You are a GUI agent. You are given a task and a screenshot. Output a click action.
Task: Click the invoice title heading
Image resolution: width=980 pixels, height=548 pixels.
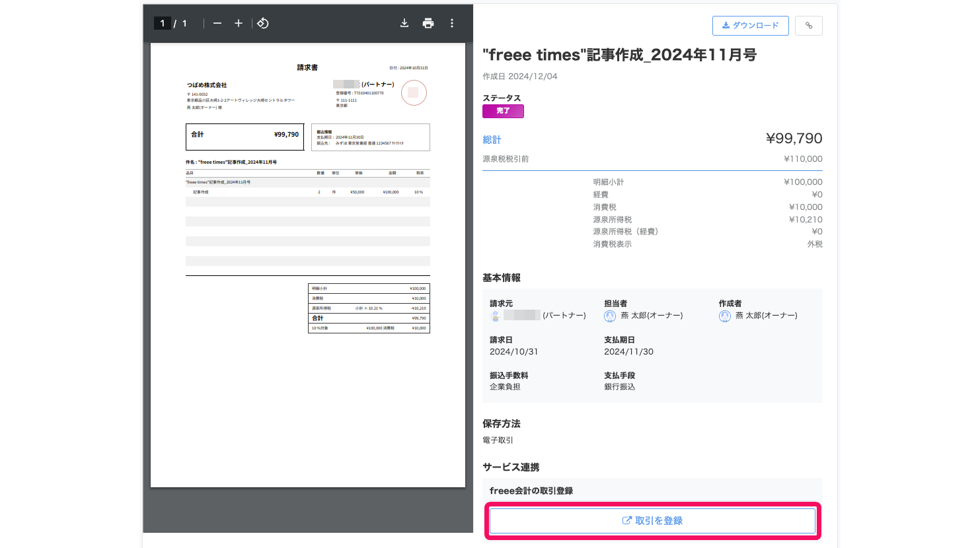click(619, 55)
